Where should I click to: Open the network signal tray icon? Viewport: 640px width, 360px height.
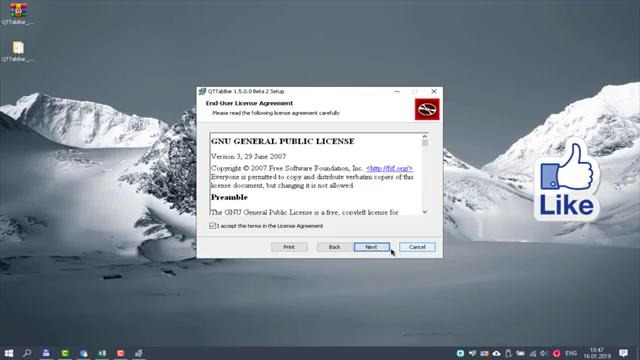(x=533, y=353)
